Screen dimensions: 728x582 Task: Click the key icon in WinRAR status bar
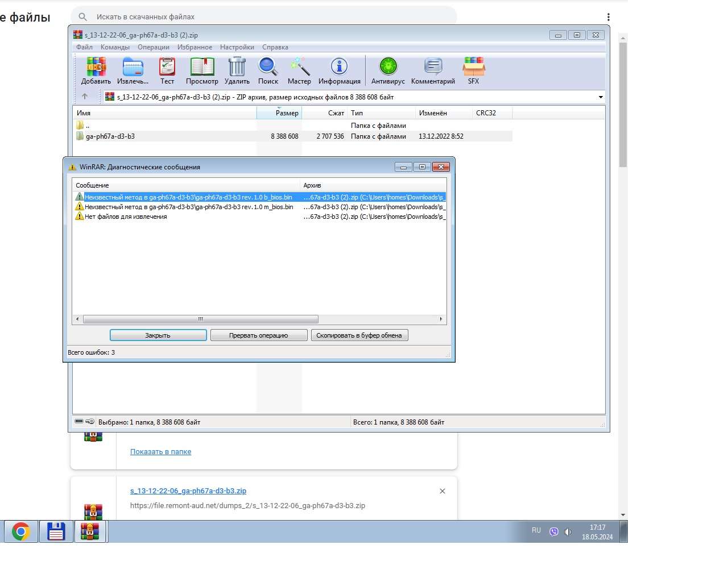click(x=90, y=422)
